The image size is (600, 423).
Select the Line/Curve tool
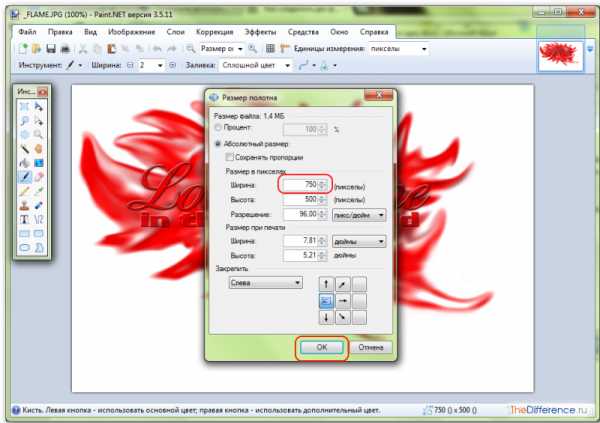(39, 219)
